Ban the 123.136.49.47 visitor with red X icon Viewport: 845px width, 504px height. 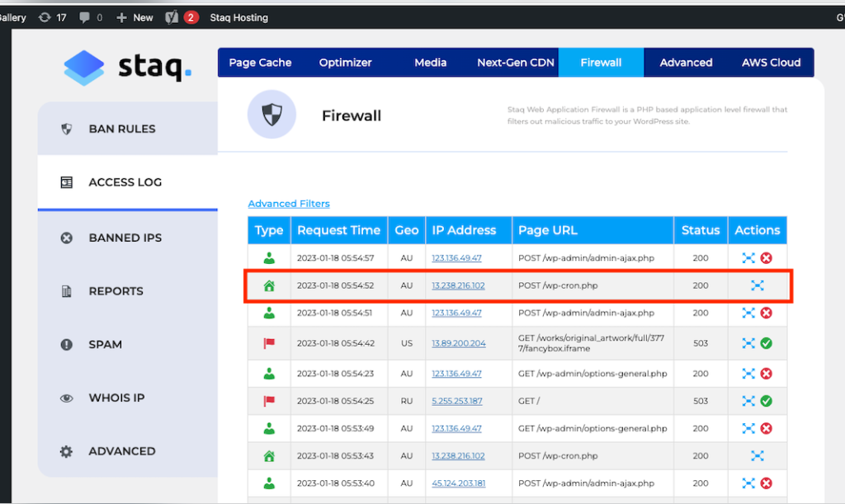[x=767, y=257]
